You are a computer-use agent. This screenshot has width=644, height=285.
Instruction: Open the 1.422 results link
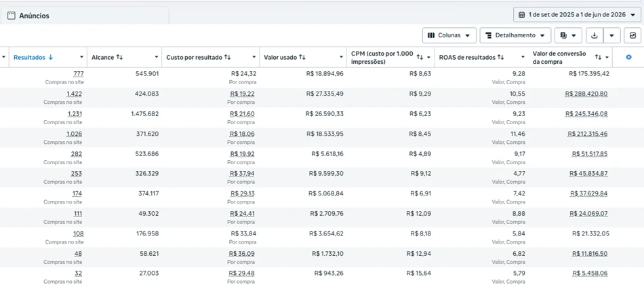click(x=75, y=94)
